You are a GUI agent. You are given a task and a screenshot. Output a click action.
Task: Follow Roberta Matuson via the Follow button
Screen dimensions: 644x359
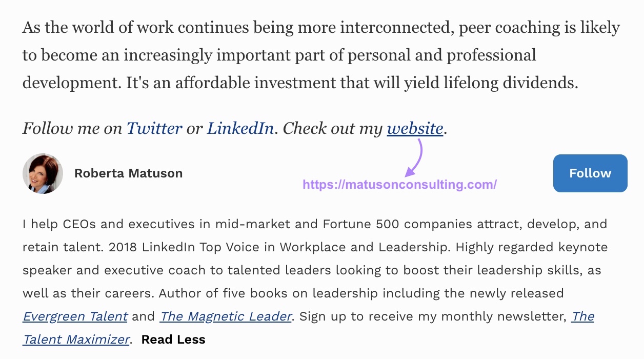pos(590,173)
